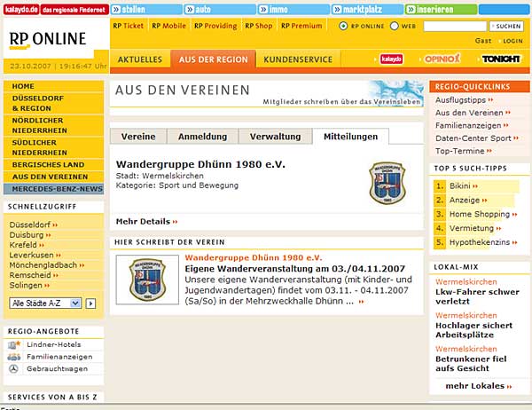Click the Mercedes star Gebrauchtwagen icon
The image size is (532, 410).
coord(13,368)
